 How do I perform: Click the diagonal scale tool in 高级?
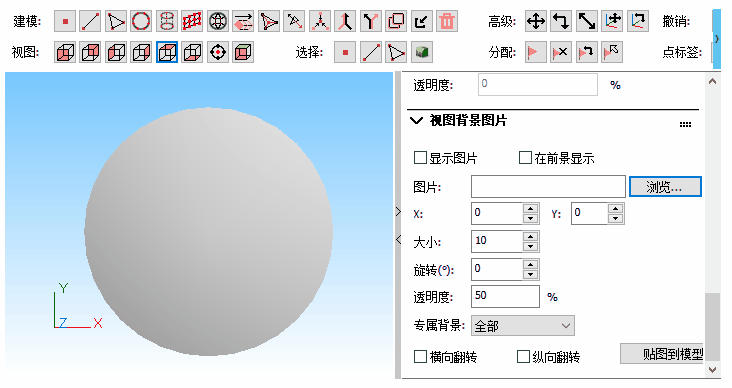click(x=587, y=21)
